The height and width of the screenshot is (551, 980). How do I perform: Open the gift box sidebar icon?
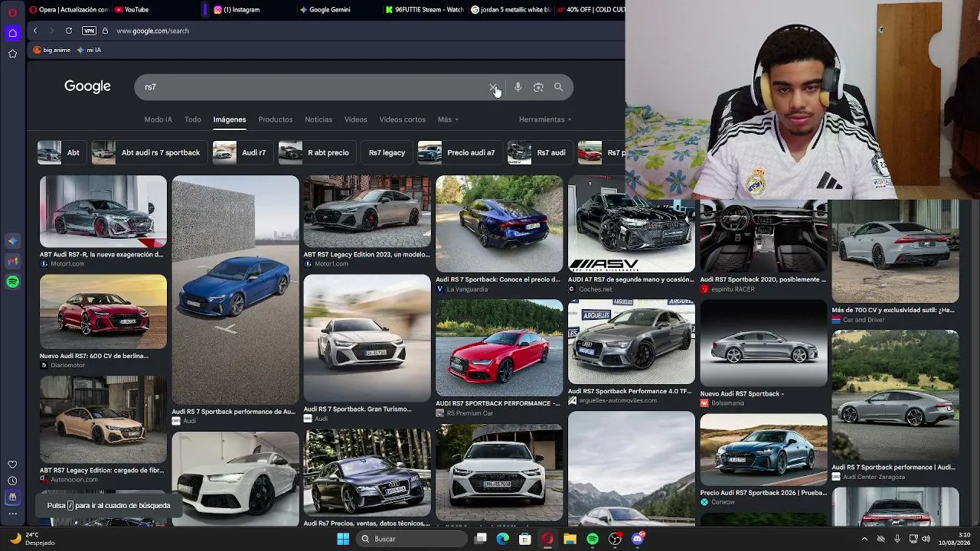tap(12, 497)
